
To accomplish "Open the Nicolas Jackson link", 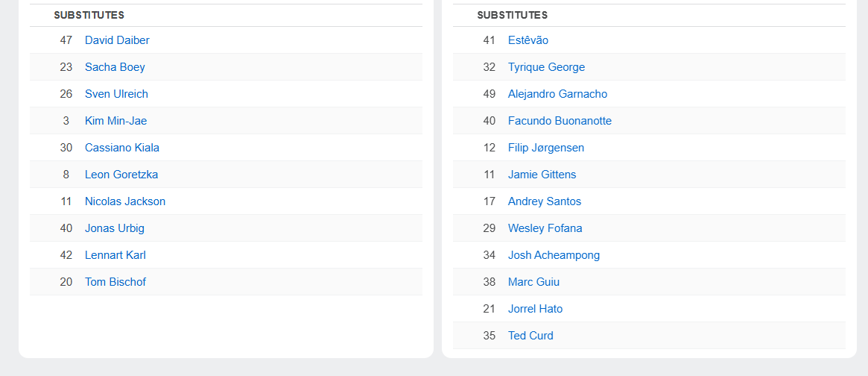I will tap(125, 201).
